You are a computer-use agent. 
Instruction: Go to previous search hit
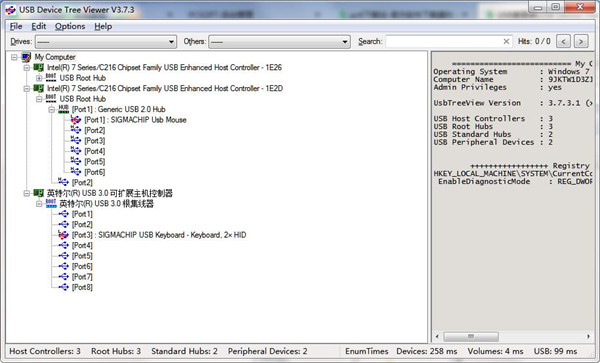click(563, 41)
